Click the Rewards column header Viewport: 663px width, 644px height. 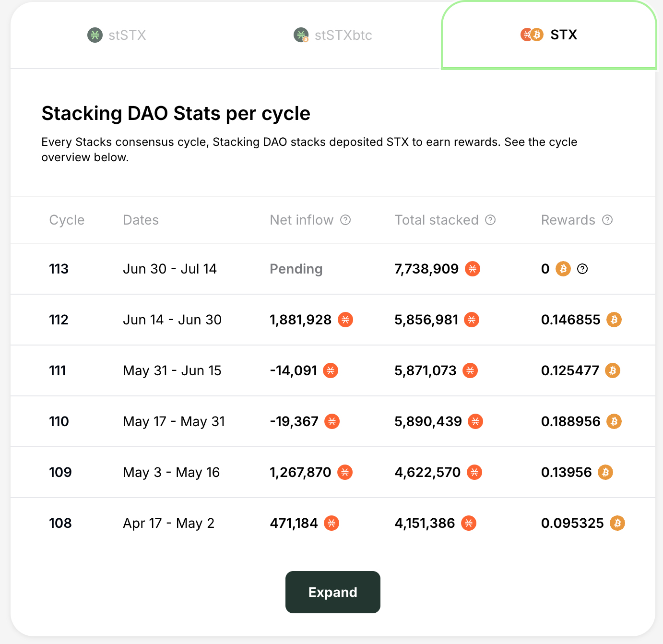(x=568, y=220)
